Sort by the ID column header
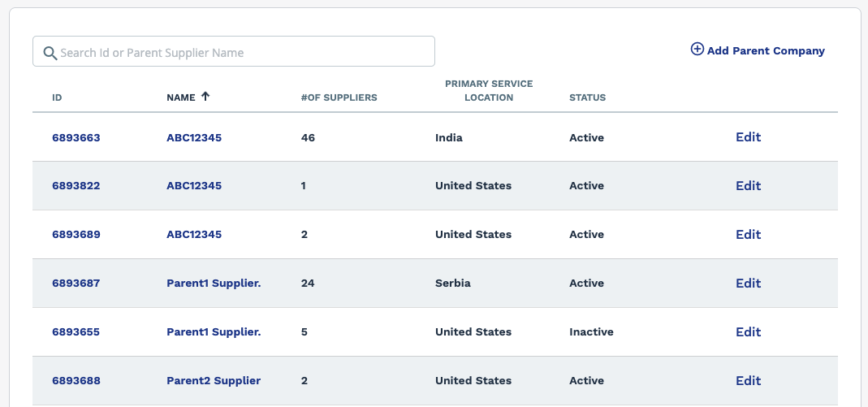The image size is (868, 407). [x=57, y=98]
